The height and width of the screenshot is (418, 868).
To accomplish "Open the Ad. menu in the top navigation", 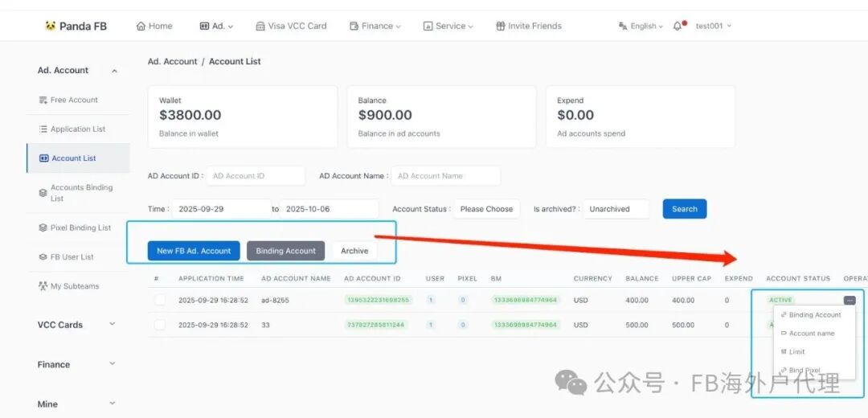I will click(216, 26).
